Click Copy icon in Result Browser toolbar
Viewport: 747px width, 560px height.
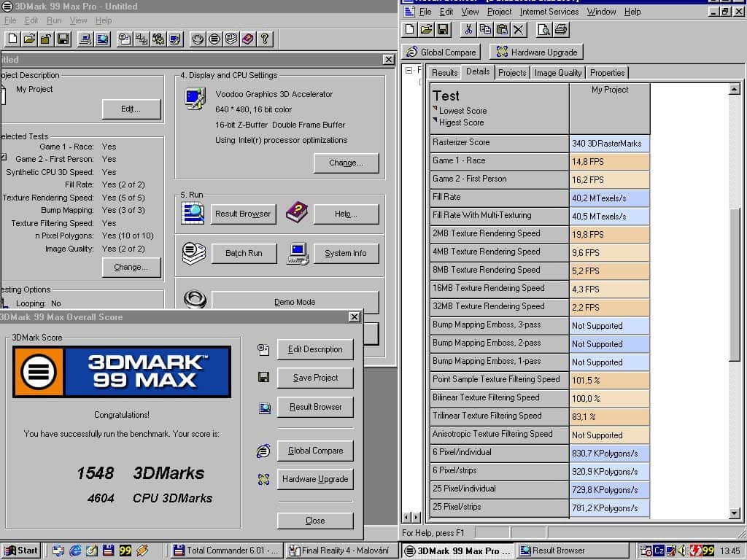click(x=485, y=29)
